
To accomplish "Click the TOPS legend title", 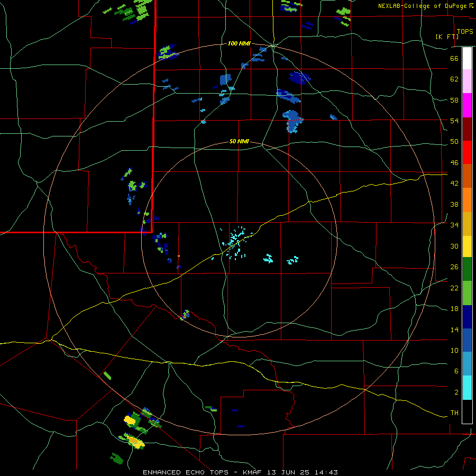I will click(465, 32).
